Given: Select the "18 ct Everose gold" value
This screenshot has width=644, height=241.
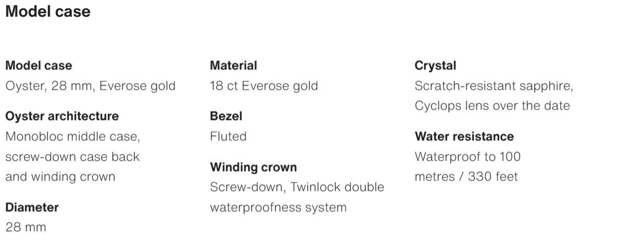Looking at the screenshot, I should [263, 86].
